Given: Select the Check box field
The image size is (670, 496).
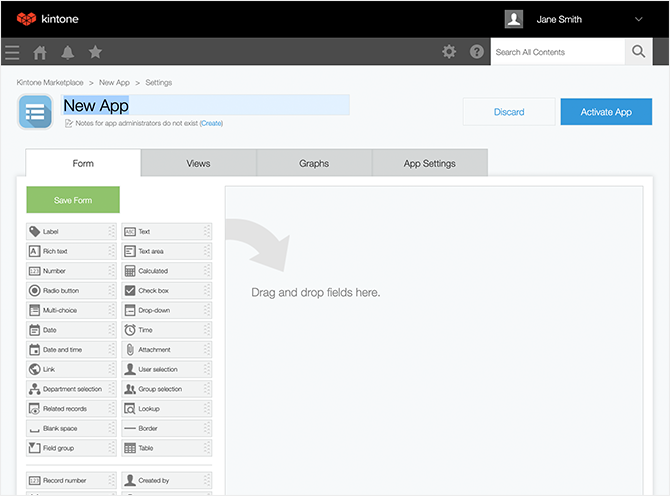Looking at the screenshot, I should pyautogui.click(x=167, y=291).
